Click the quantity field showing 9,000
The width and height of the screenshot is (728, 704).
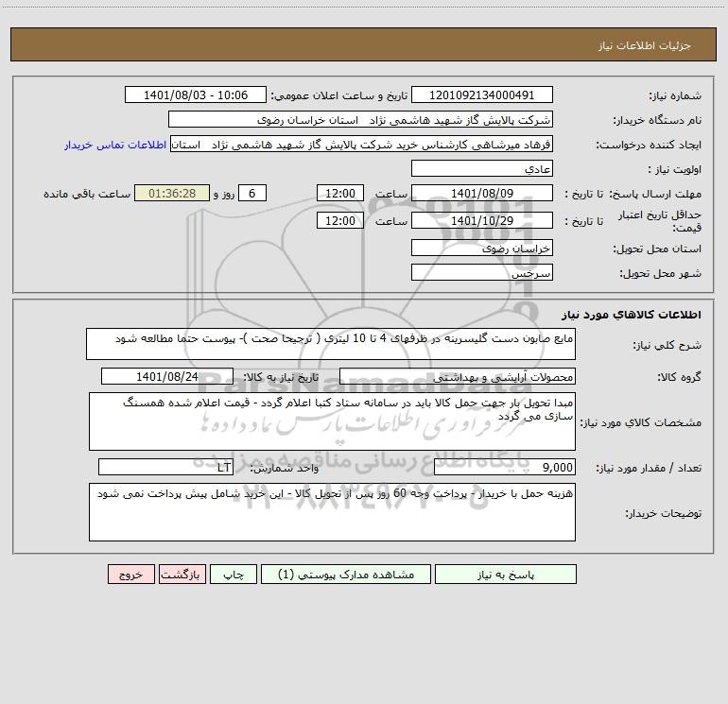505,467
